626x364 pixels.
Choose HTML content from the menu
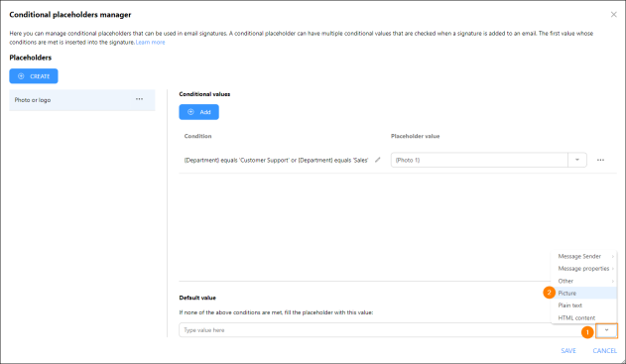(583, 317)
